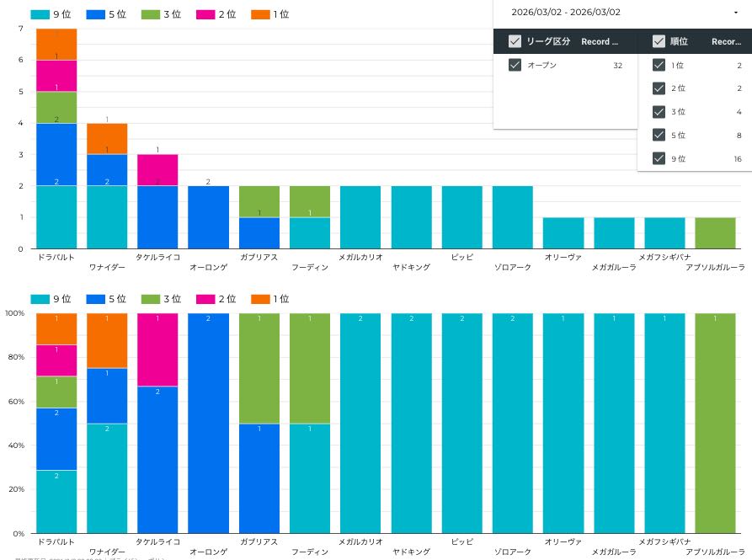
Task: Uncheck the 9位 filter checkbox
Action: (x=659, y=158)
